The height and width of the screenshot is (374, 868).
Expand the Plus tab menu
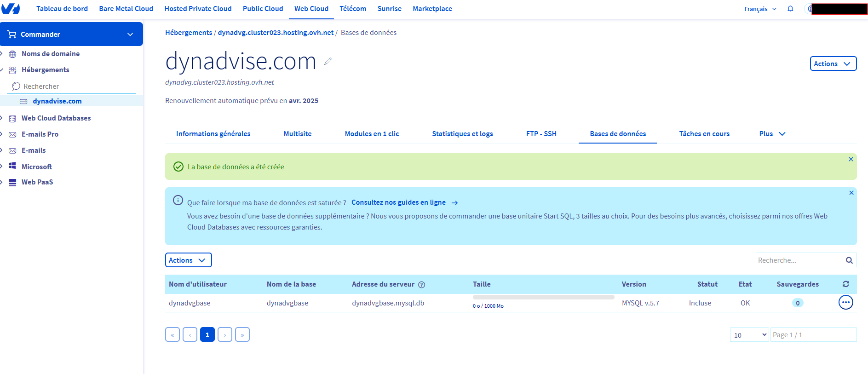pos(772,134)
